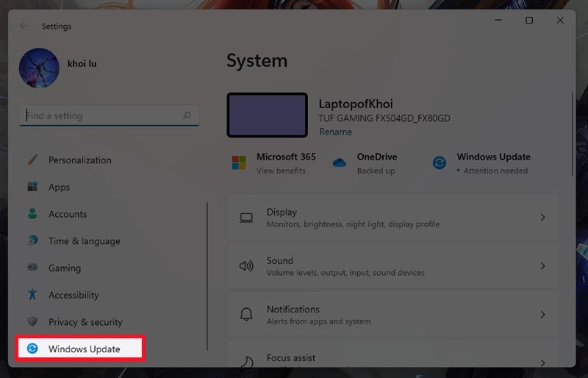
Task: Click the khoi lu account name
Action: [82, 63]
